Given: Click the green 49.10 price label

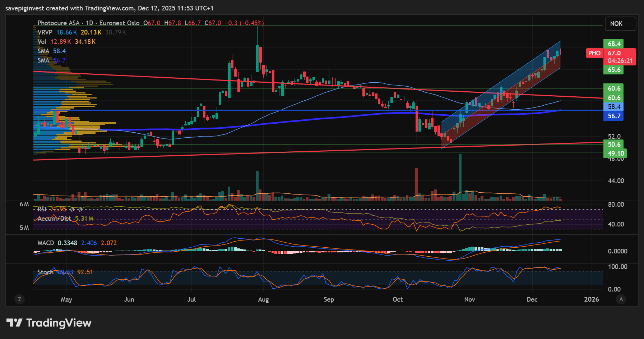Looking at the screenshot, I should [x=615, y=154].
